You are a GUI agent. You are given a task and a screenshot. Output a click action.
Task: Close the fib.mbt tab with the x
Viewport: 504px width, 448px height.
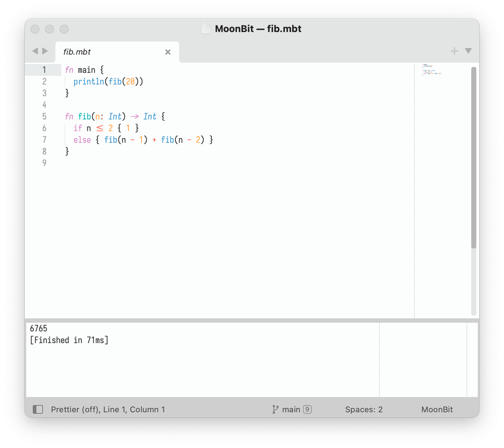pyautogui.click(x=168, y=52)
